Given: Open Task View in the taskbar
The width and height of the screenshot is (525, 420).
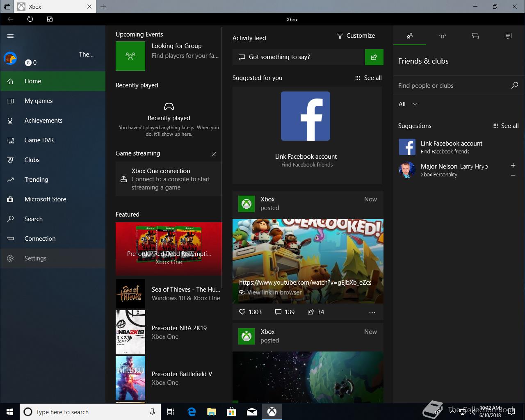Looking at the screenshot, I should (171, 412).
